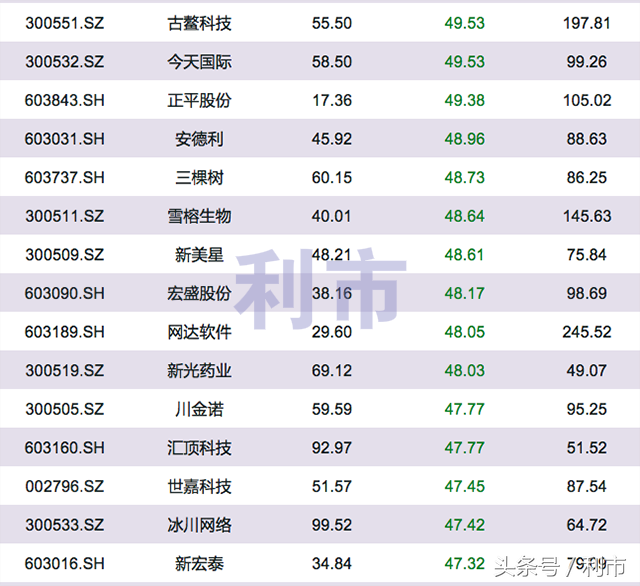The width and height of the screenshot is (640, 586).
Task: Select green value 47.32
Action: pos(464,564)
